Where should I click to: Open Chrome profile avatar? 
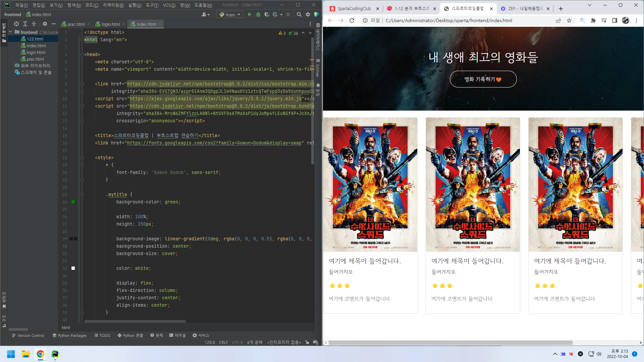point(626,20)
